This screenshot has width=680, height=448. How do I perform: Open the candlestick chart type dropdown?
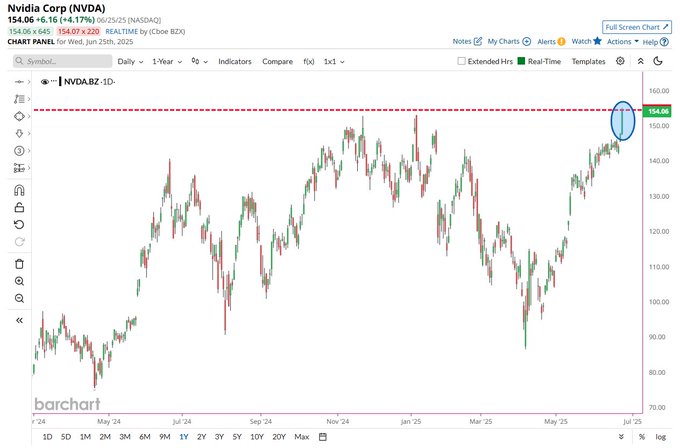click(x=199, y=62)
